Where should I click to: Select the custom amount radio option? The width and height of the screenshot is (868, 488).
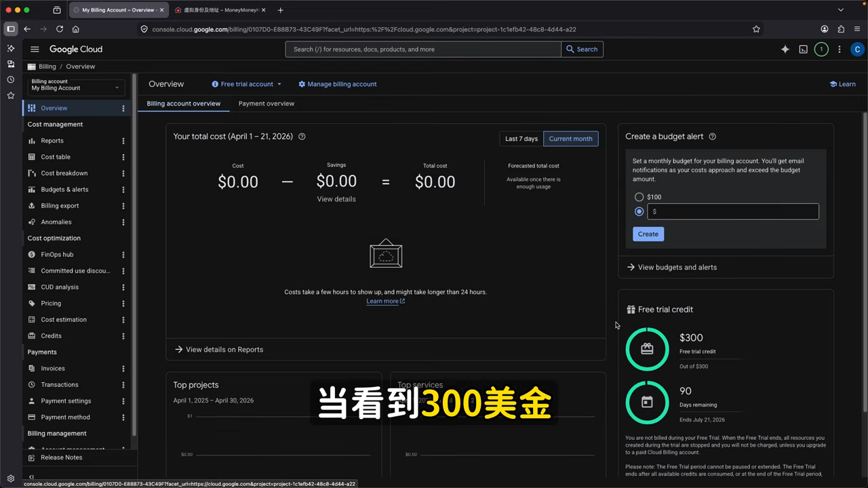[x=639, y=211]
